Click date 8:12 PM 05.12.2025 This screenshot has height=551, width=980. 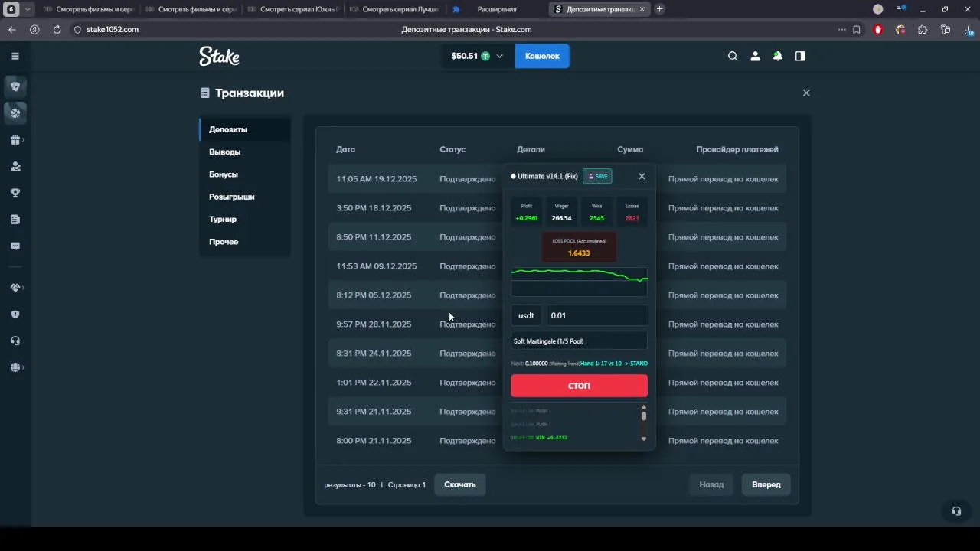tap(374, 295)
